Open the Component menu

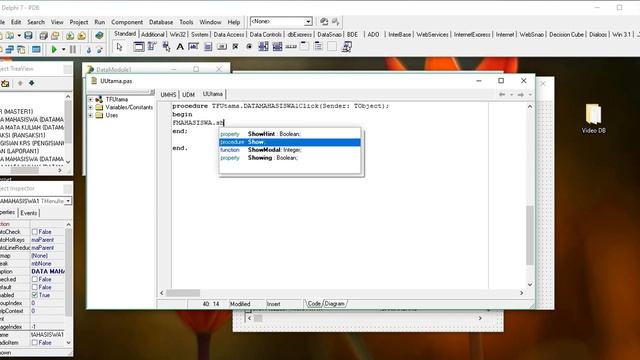point(127,22)
